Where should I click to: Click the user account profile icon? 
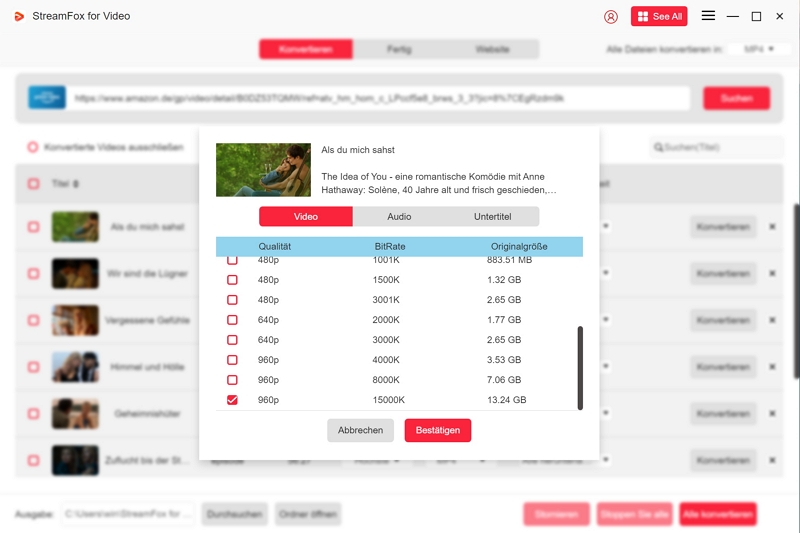(611, 17)
